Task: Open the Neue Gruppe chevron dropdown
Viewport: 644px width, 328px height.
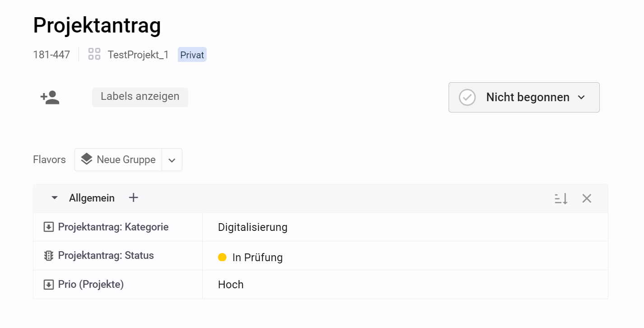Action: [172, 160]
